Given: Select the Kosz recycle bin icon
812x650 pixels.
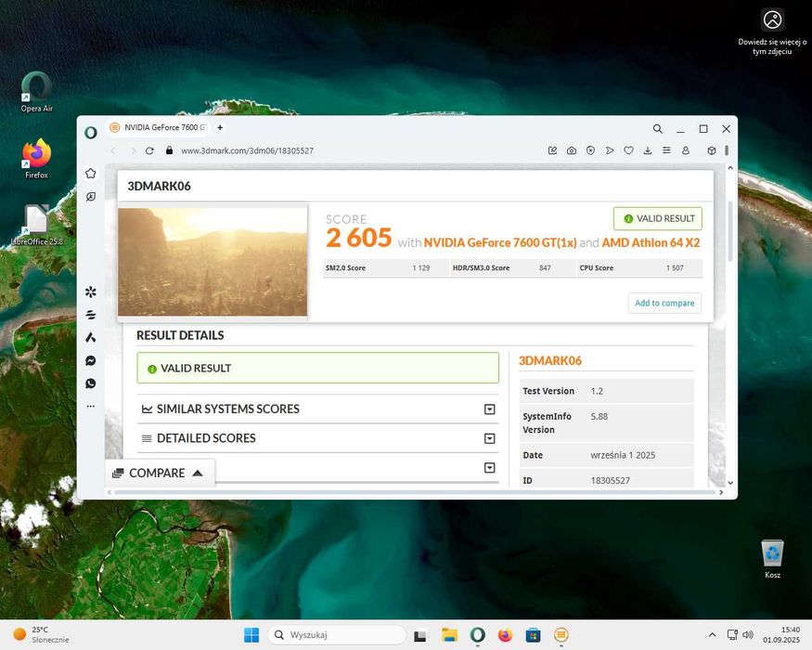Looking at the screenshot, I should pos(772,559).
